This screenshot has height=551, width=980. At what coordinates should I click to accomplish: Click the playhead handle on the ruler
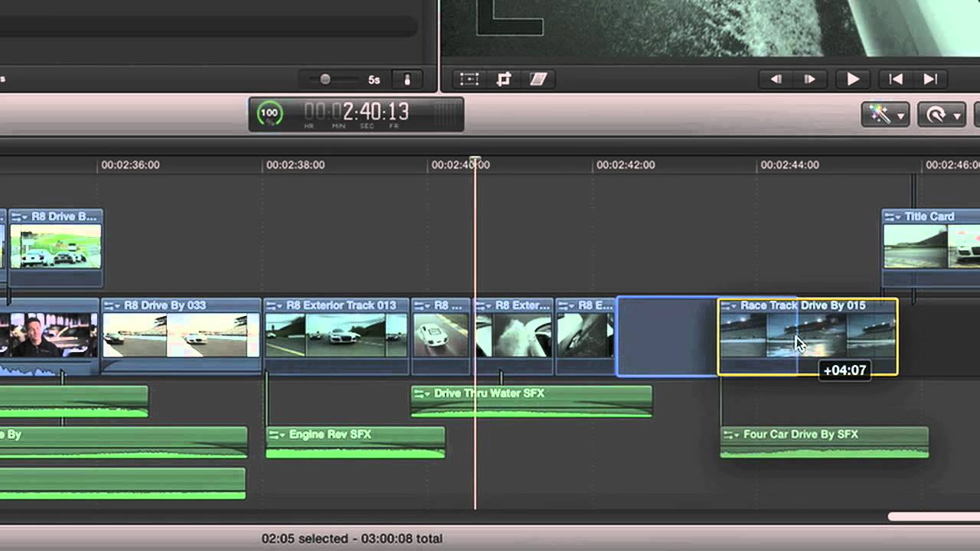(475, 161)
